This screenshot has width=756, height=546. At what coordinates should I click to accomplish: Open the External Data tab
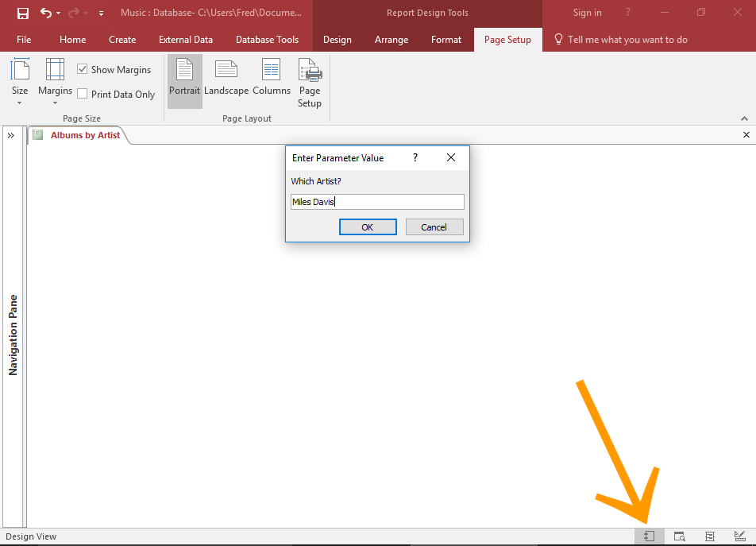[186, 40]
